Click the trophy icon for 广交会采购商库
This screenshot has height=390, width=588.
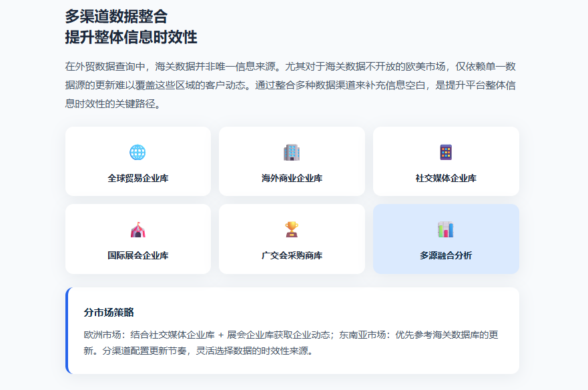(292, 229)
